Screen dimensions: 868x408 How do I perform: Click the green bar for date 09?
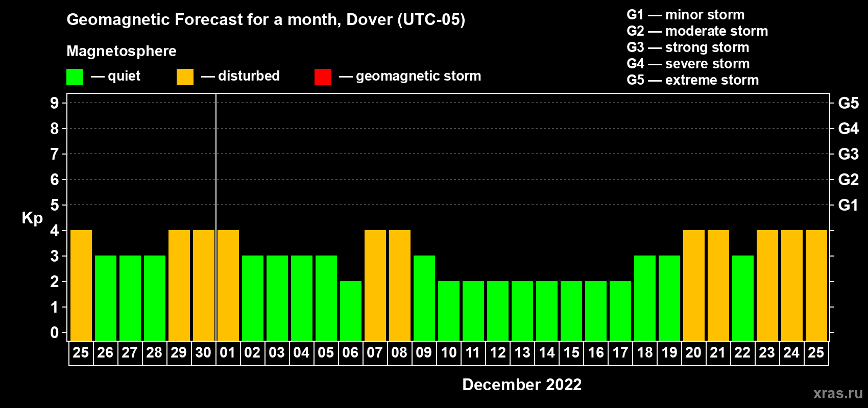click(424, 298)
